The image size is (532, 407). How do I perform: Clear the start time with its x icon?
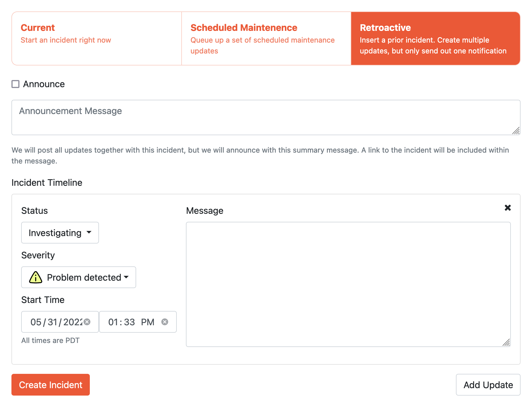165,322
